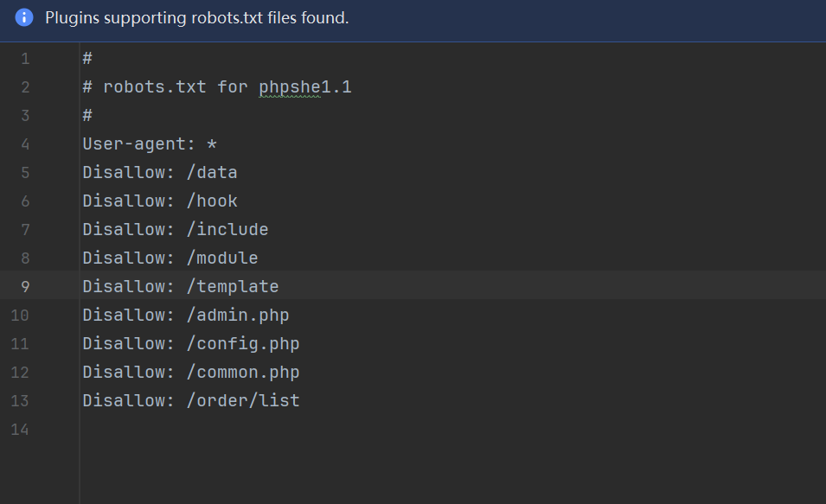Click line number 9 in the gutter
This screenshot has width=826, height=504.
pyautogui.click(x=24, y=287)
